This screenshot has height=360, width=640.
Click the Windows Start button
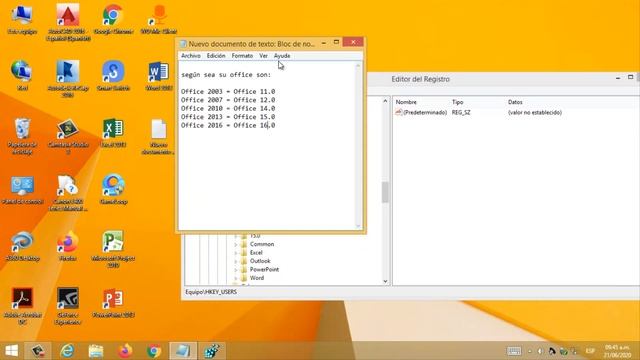pyautogui.click(x=11, y=351)
